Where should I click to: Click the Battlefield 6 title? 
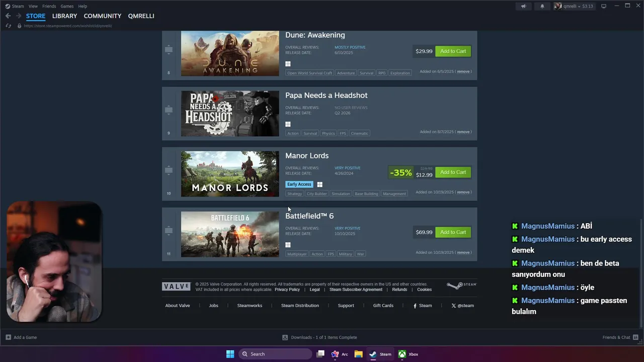309,216
